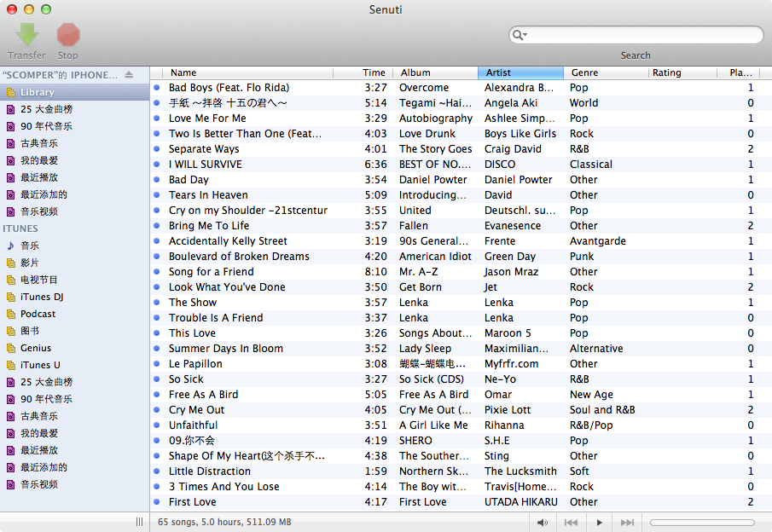Select the song "The Show"
Screen dimensions: 772x532
(x=193, y=303)
